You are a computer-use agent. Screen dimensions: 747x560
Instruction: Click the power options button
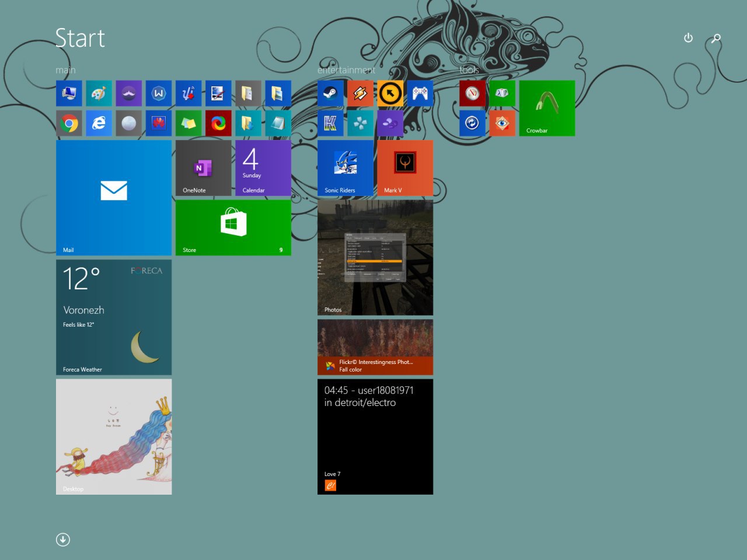click(x=688, y=38)
